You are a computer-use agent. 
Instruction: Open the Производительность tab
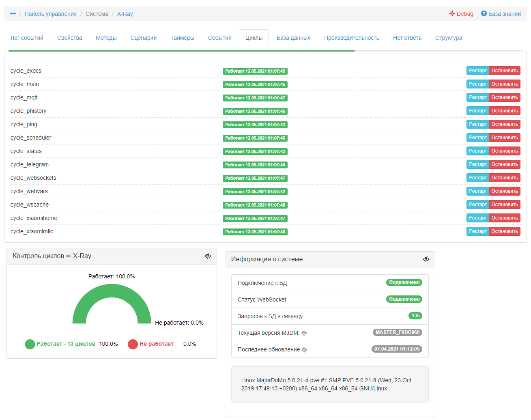(x=351, y=38)
